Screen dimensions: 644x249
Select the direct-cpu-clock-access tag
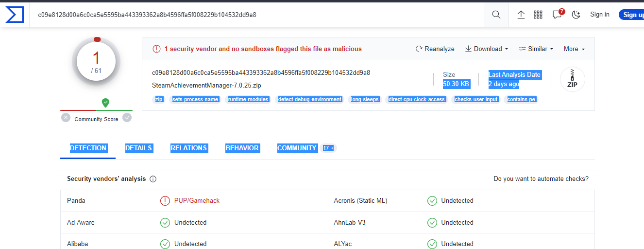coord(417,99)
